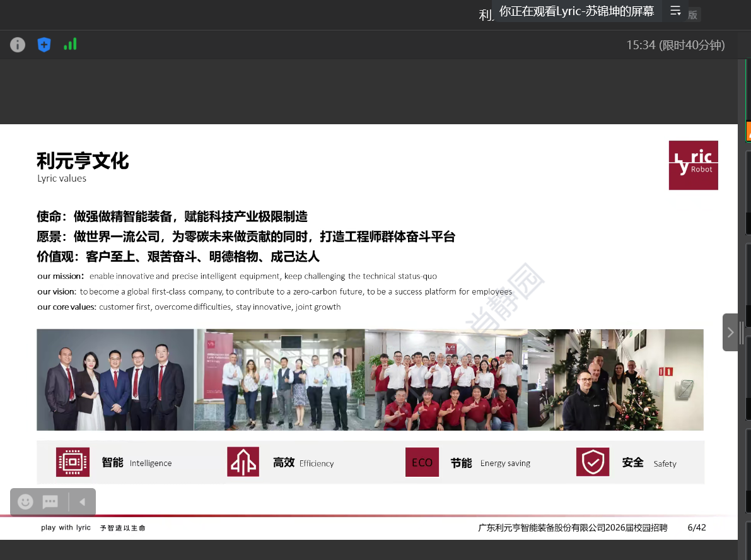The width and height of the screenshot is (751, 560).
Task: Check the green network signal icon
Action: click(x=70, y=44)
